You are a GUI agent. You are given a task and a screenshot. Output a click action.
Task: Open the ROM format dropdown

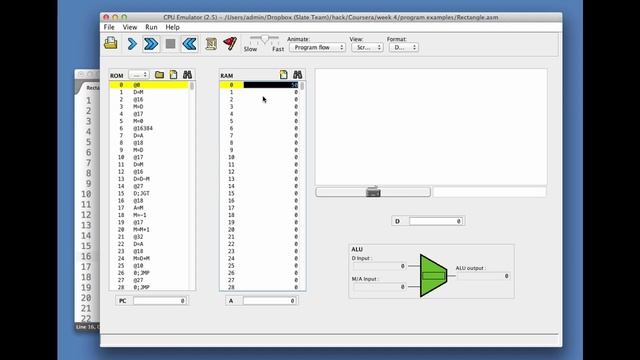(x=139, y=75)
